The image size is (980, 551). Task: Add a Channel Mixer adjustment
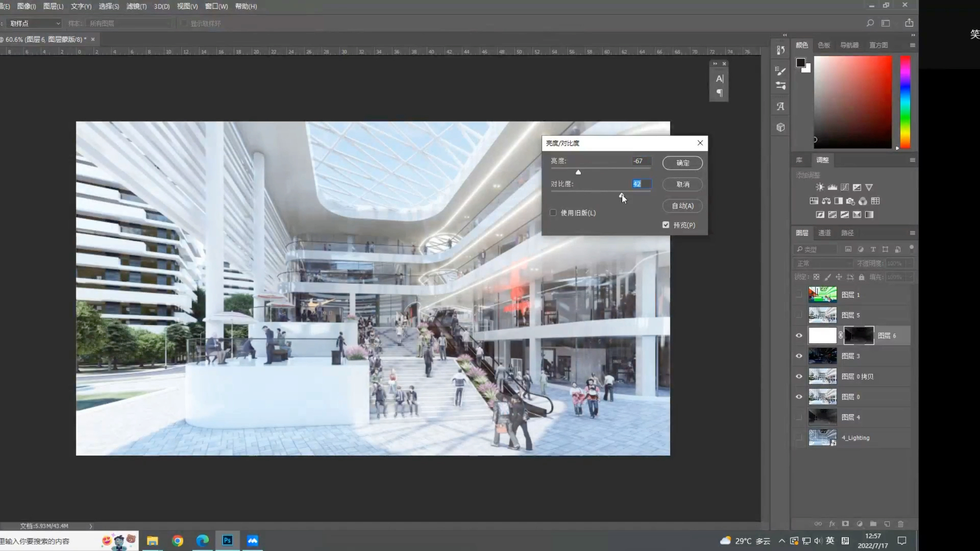863,201
